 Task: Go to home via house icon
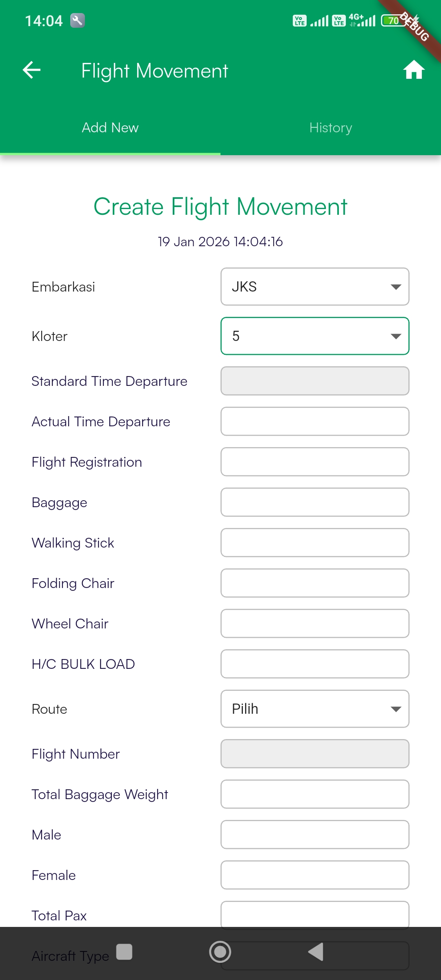pos(414,70)
